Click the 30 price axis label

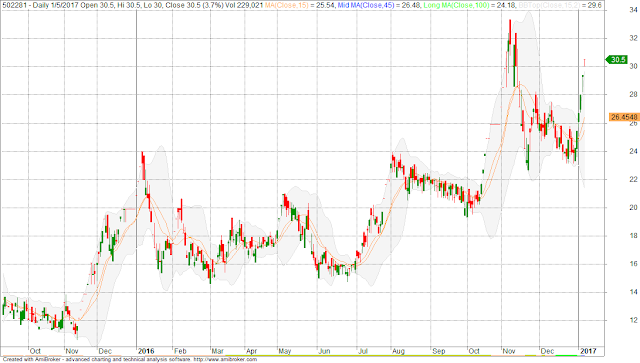(x=633, y=66)
